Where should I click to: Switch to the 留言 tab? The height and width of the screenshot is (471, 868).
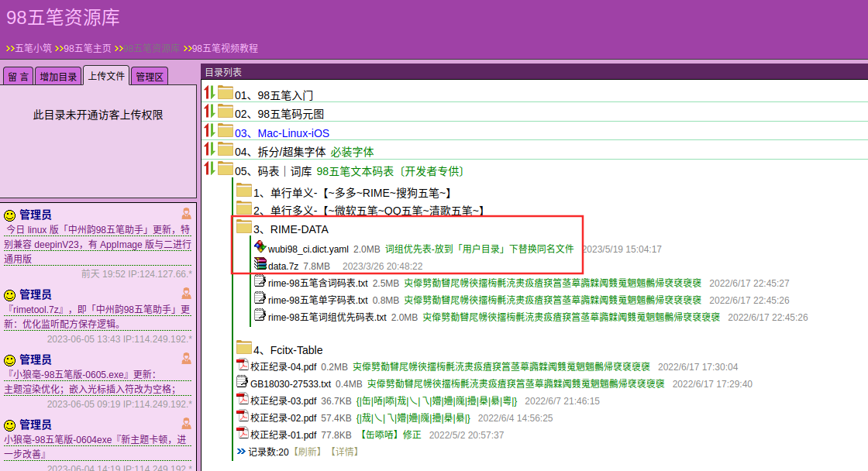point(18,76)
